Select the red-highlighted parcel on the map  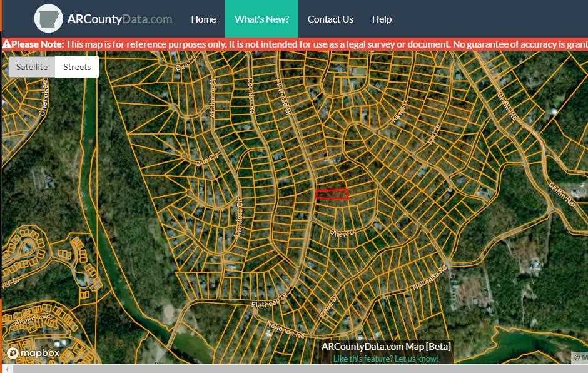[x=332, y=195]
